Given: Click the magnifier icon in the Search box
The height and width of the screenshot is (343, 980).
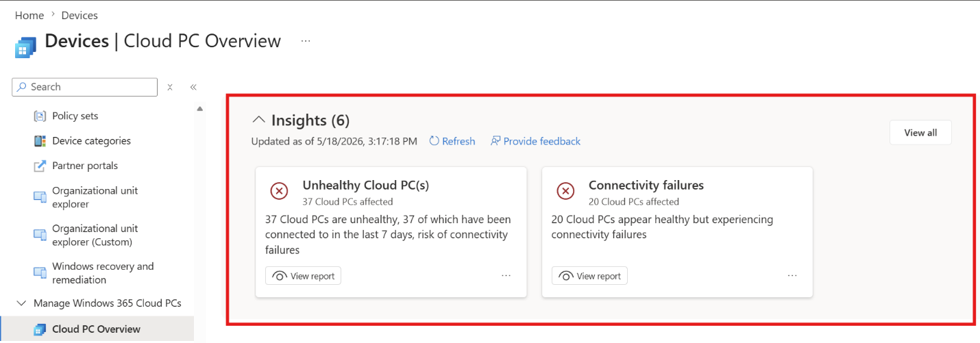Looking at the screenshot, I should [x=23, y=87].
